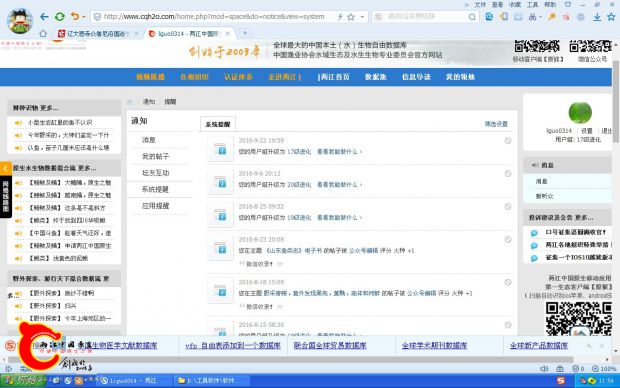Close the bottom link bar with the X
This screenshot has width=620, height=388.
(x=602, y=346)
